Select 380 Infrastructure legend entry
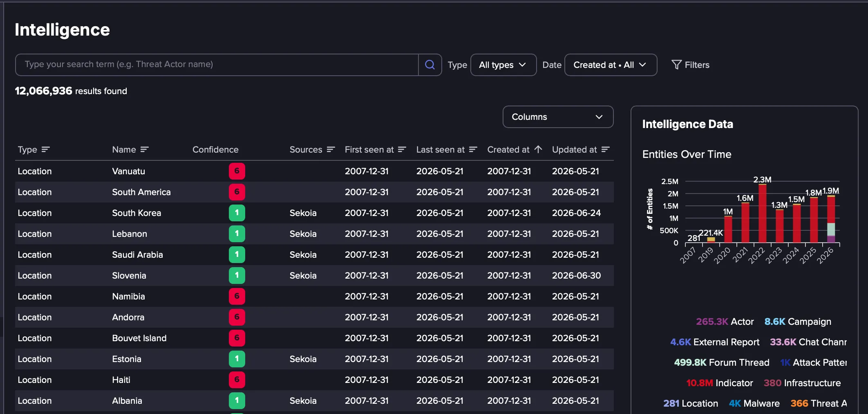Screen dimensions: 868x414 [802, 383]
